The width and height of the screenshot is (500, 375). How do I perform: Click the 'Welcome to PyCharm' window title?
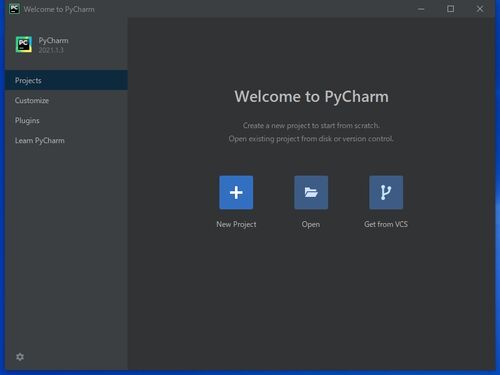coord(59,9)
